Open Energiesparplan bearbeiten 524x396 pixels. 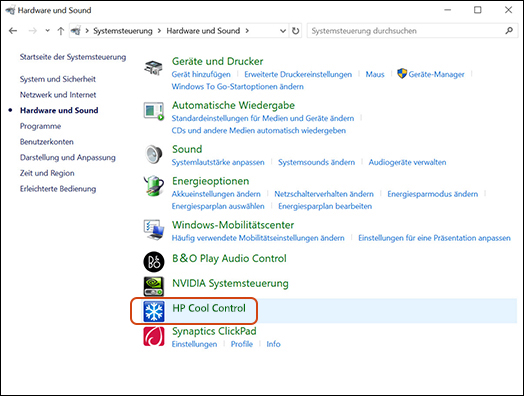[325, 206]
